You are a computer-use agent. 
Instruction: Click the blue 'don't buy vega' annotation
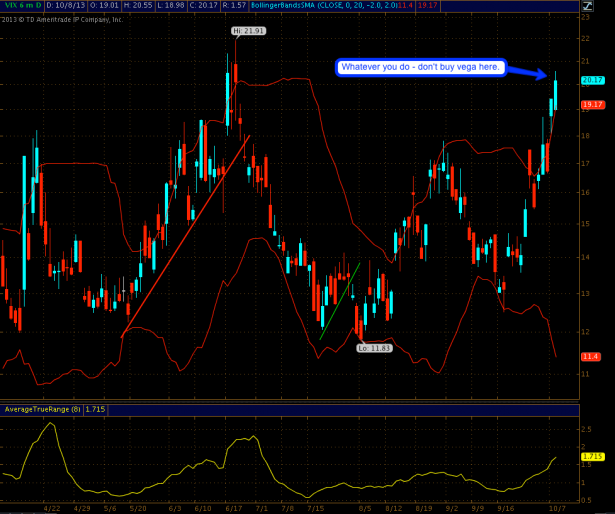tap(422, 67)
